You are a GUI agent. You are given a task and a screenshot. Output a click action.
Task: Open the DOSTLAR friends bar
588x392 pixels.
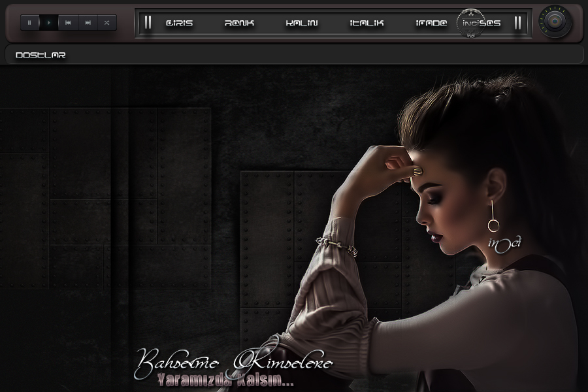(x=41, y=55)
